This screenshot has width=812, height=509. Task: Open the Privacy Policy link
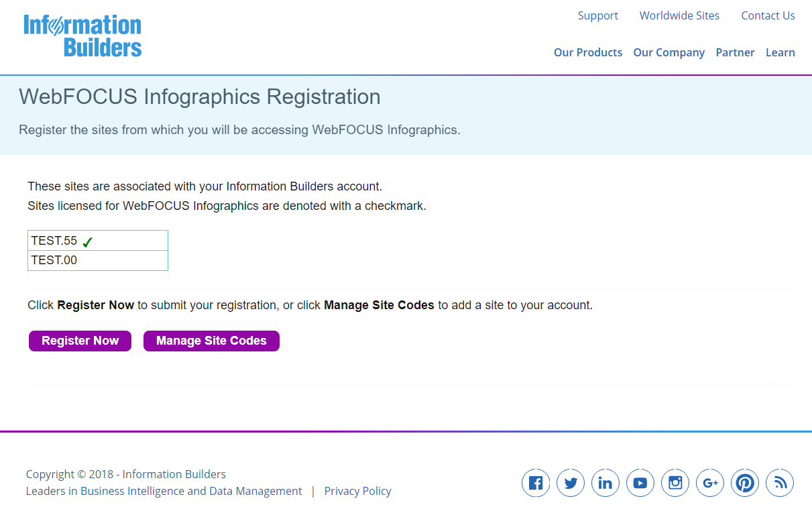(x=358, y=491)
